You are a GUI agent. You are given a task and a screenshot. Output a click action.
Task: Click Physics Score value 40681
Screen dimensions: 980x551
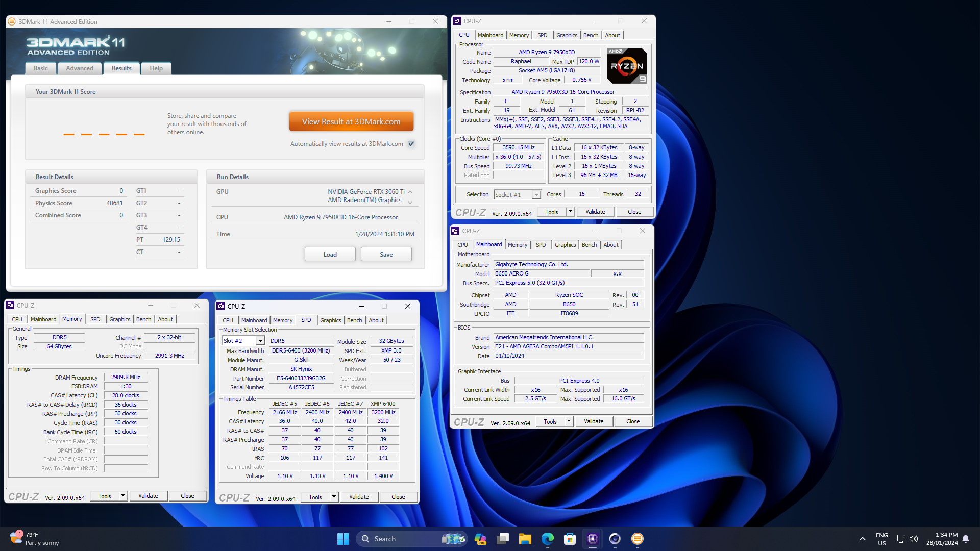pyautogui.click(x=114, y=203)
